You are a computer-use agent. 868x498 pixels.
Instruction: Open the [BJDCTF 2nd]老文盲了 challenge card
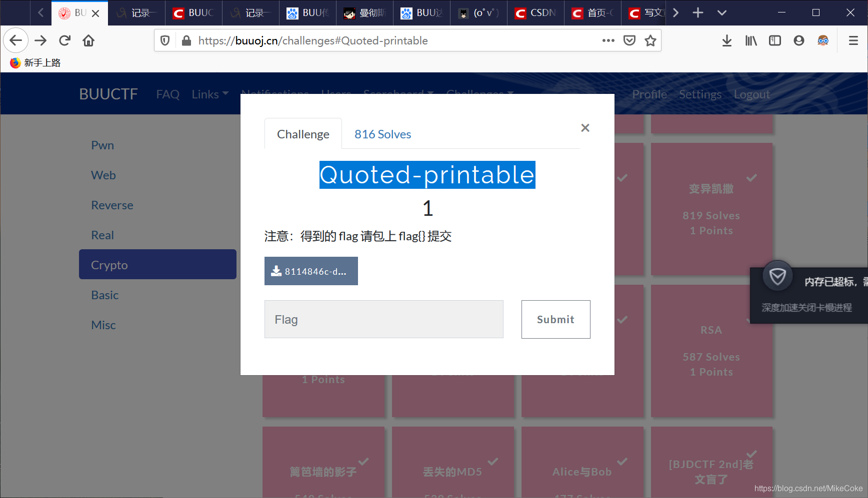[x=711, y=462]
